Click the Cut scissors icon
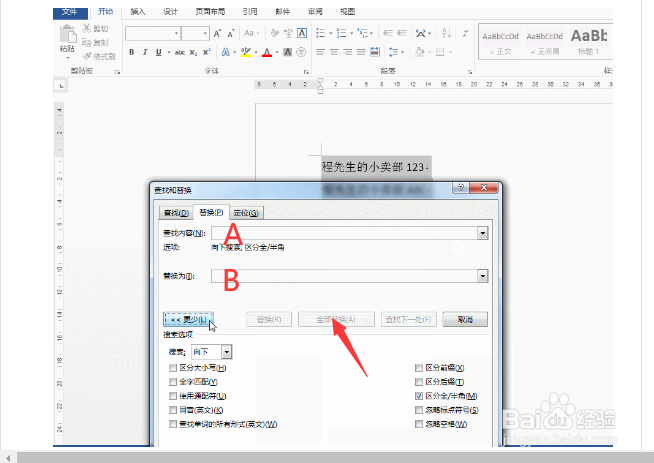 87,28
